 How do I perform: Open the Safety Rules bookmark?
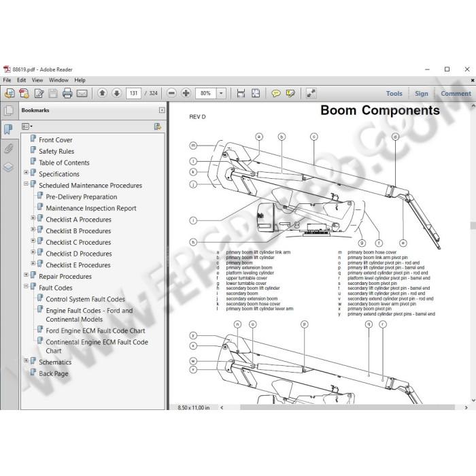(56, 151)
